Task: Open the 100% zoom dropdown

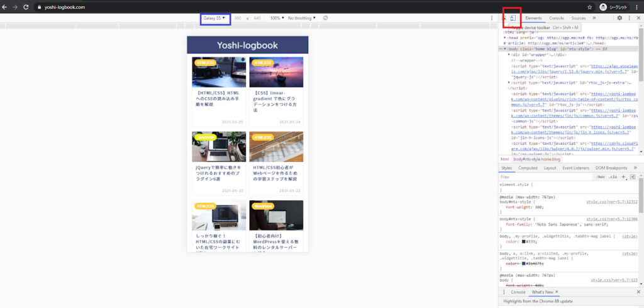Action: tap(276, 18)
